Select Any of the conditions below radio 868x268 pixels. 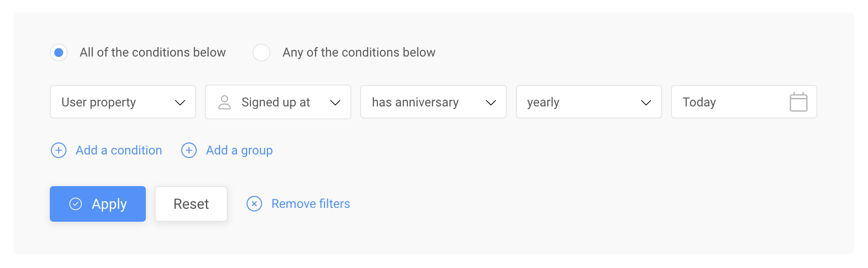pos(261,53)
